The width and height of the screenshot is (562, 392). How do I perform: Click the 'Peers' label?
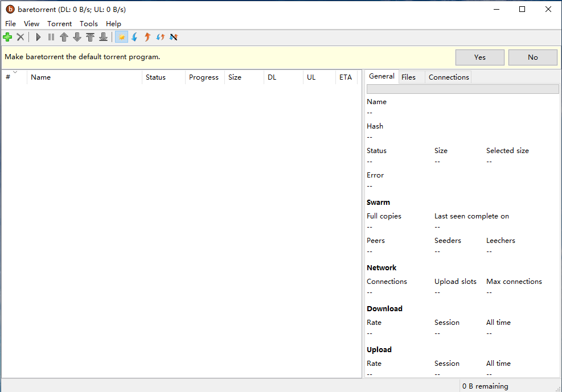pyautogui.click(x=376, y=240)
